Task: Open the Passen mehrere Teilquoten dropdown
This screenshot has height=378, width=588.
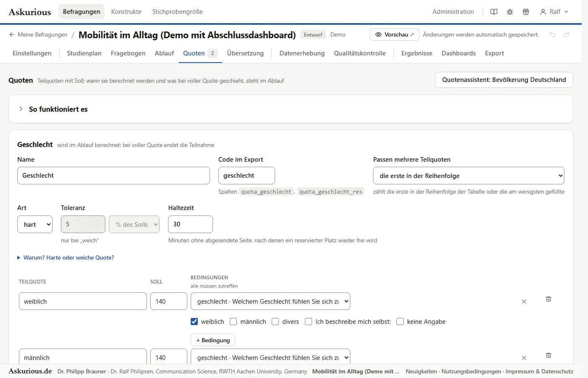Action: [x=469, y=176]
